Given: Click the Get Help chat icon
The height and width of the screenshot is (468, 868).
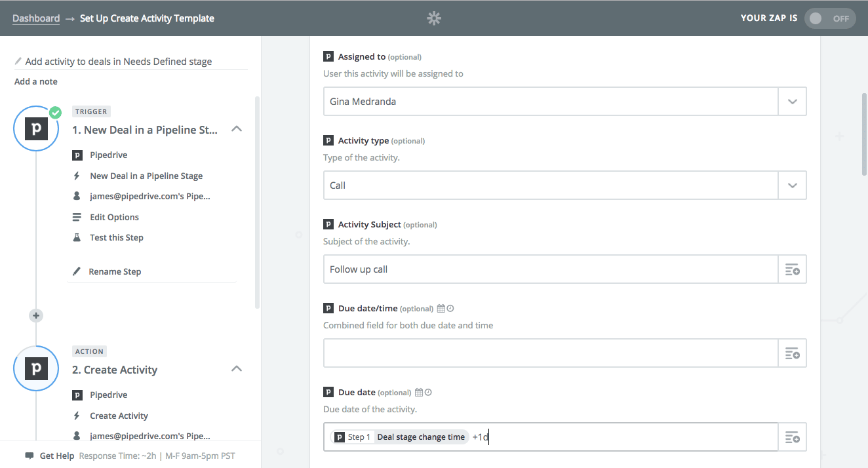Looking at the screenshot, I should click(30, 456).
